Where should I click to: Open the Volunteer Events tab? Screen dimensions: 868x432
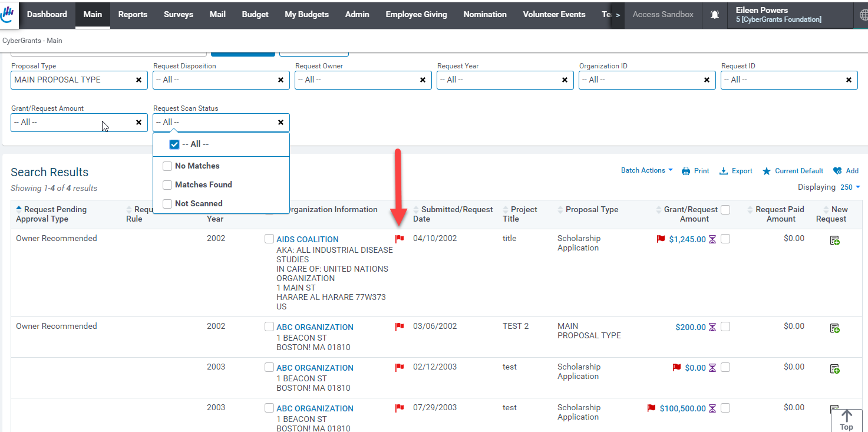tap(554, 15)
